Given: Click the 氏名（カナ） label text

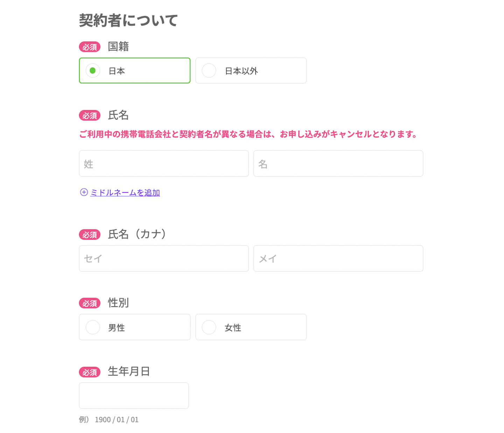Looking at the screenshot, I should point(136,234).
